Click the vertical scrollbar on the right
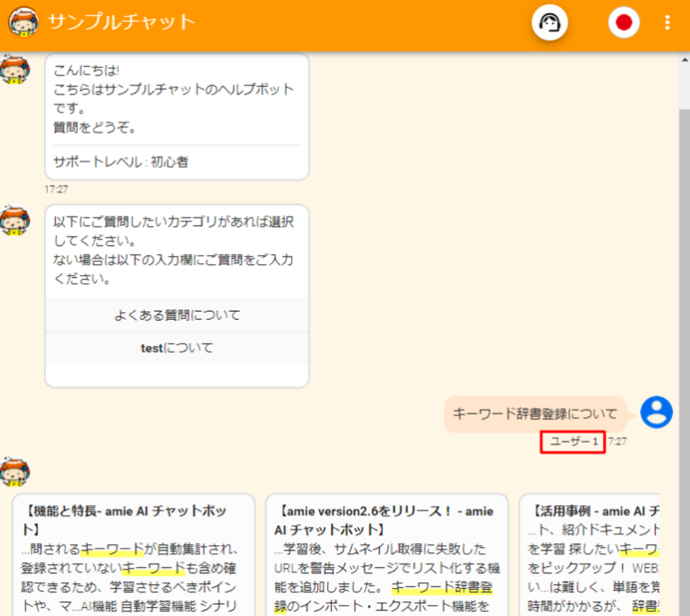690x616 pixels. coord(684,276)
